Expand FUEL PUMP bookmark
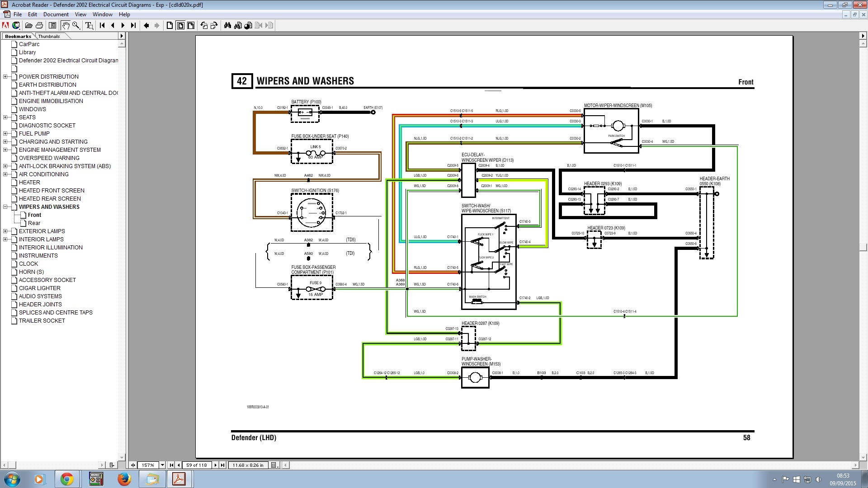The width and height of the screenshot is (868, 488). pyautogui.click(x=5, y=134)
